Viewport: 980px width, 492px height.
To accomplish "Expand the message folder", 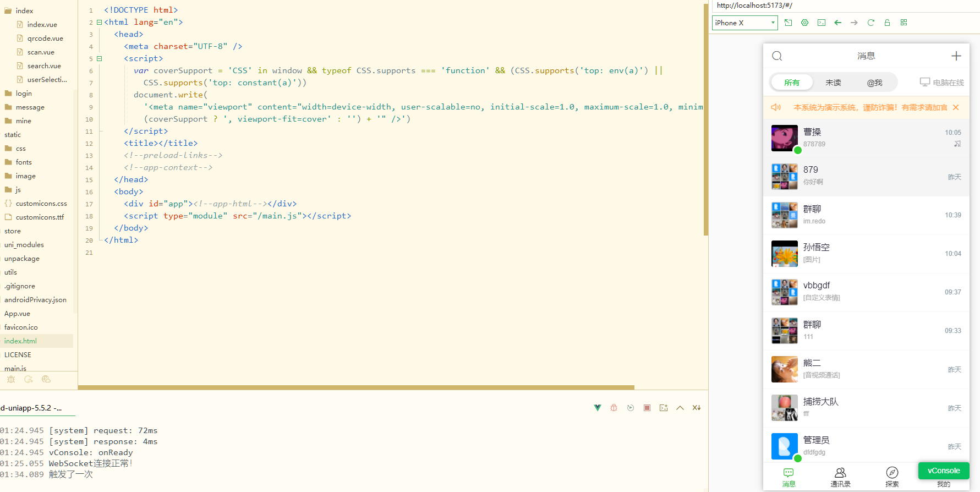I will pyautogui.click(x=24, y=107).
